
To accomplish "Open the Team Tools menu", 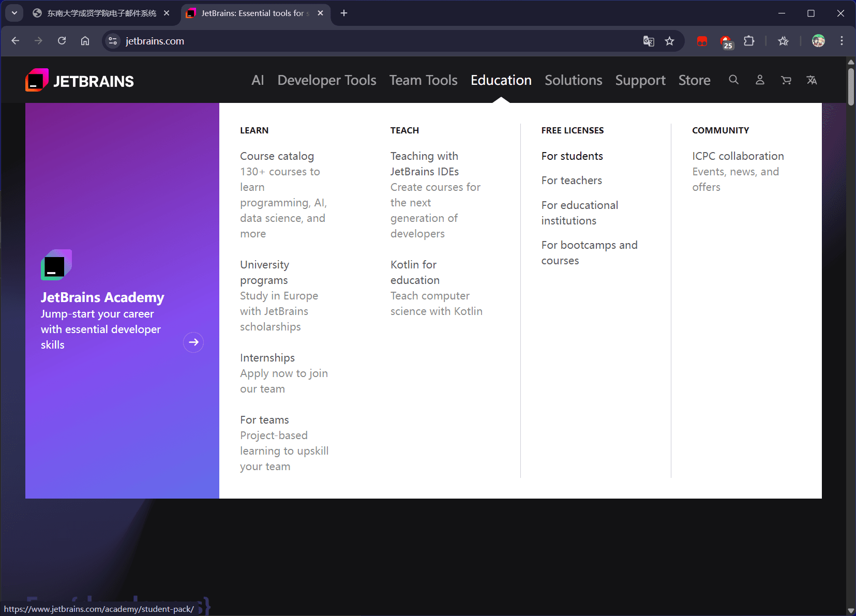I will pos(423,80).
